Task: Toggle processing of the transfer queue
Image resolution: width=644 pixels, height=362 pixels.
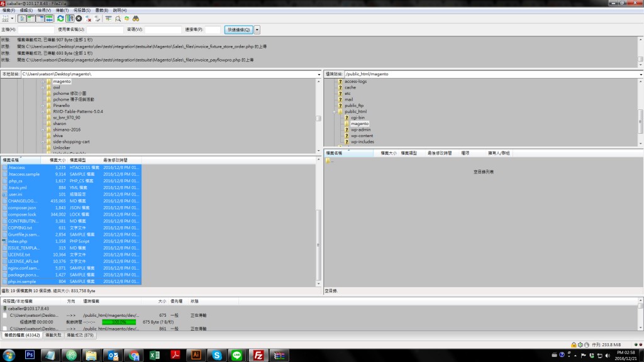Action: point(70,18)
